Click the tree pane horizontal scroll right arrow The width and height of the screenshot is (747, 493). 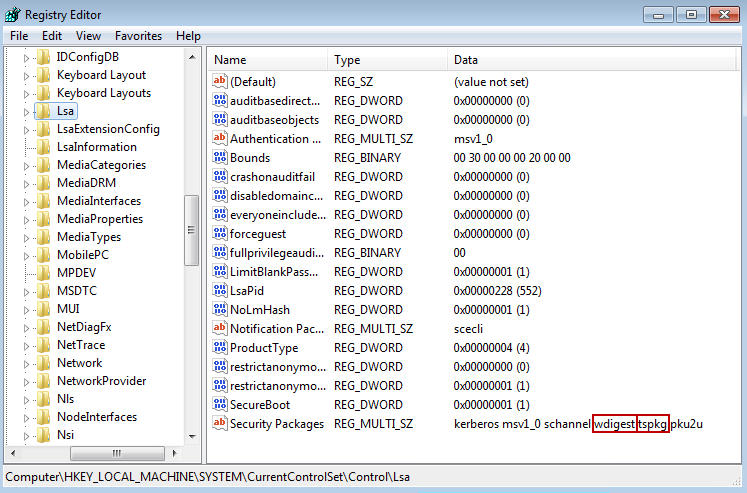pyautogui.click(x=175, y=453)
